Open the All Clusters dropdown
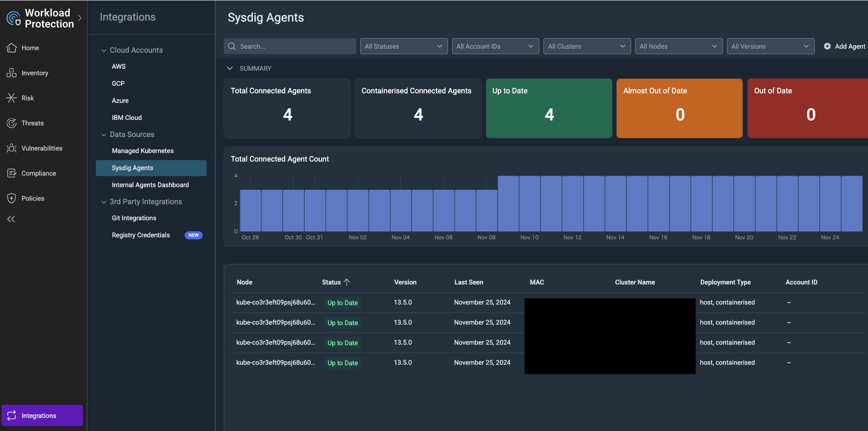The image size is (868, 431). pyautogui.click(x=587, y=46)
